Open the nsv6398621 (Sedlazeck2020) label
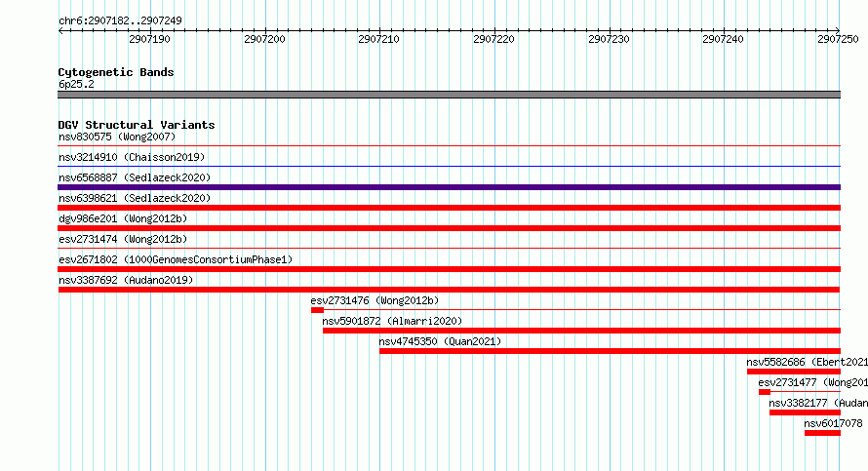Viewport: 868px width, 471px height. 135,198
